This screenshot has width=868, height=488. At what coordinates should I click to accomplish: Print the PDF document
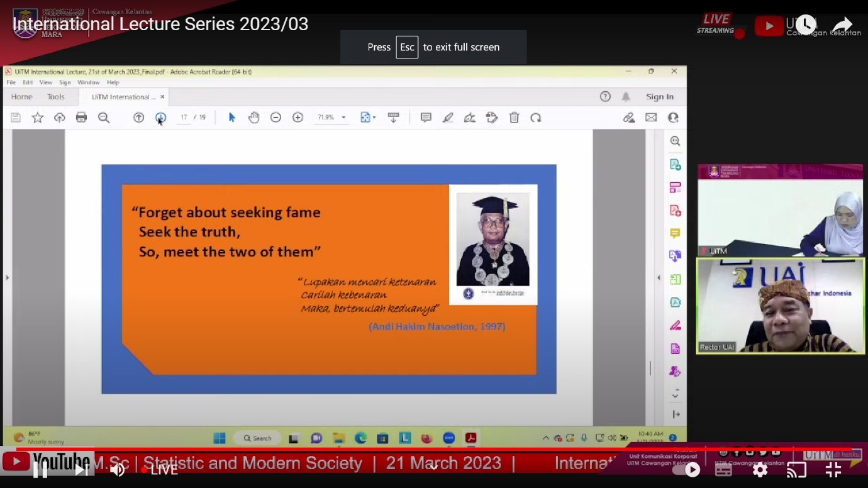pyautogui.click(x=81, y=117)
